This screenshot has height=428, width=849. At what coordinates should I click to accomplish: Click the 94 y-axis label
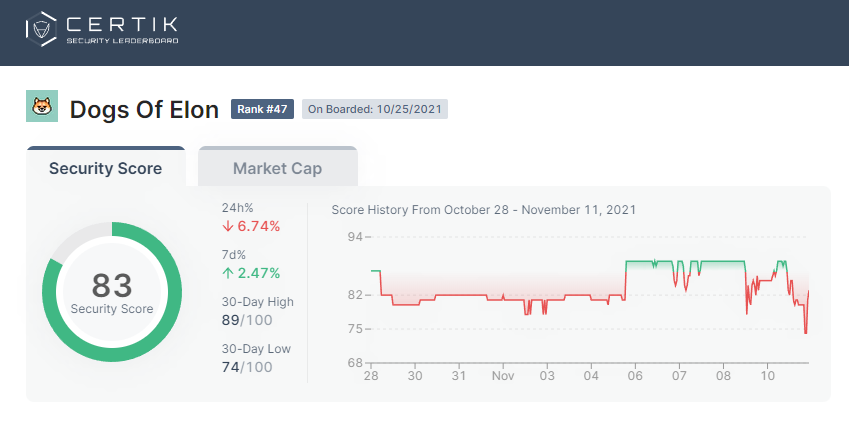355,237
